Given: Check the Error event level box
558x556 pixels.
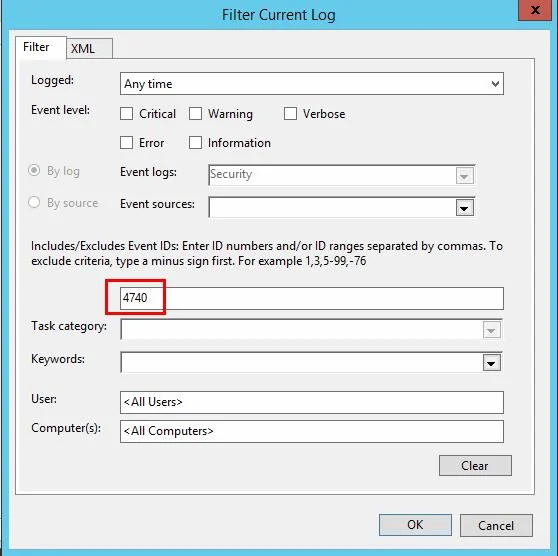Looking at the screenshot, I should [x=126, y=143].
